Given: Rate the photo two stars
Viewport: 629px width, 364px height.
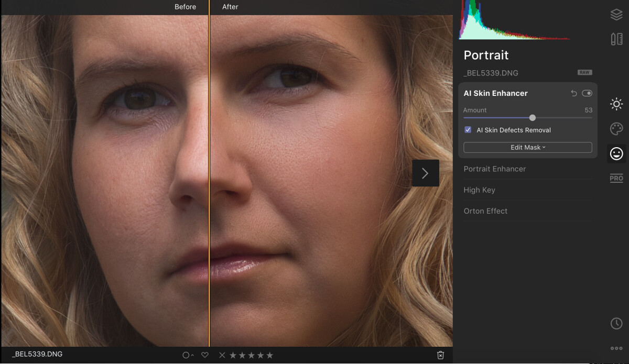Looking at the screenshot, I should [242, 355].
